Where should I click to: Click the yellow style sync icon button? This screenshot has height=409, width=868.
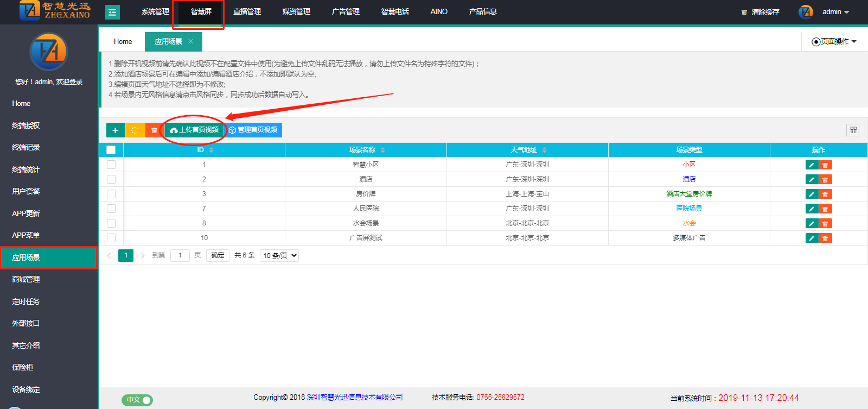point(135,130)
